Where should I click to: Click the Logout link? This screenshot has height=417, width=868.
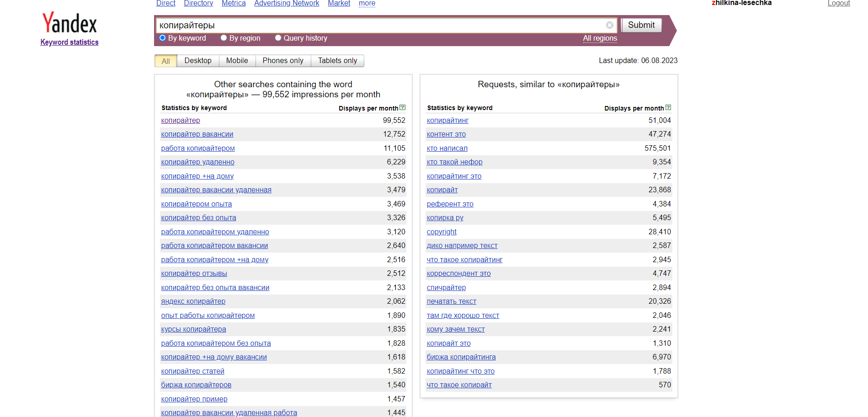(x=838, y=4)
